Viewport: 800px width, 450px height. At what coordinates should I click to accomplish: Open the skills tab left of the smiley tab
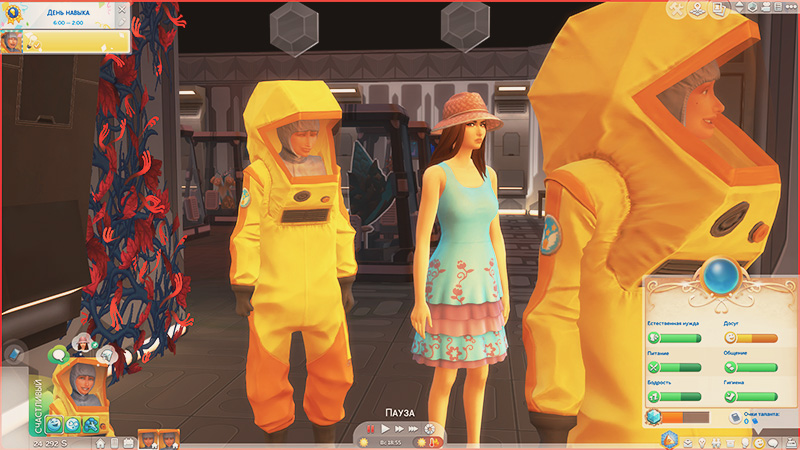point(745,443)
